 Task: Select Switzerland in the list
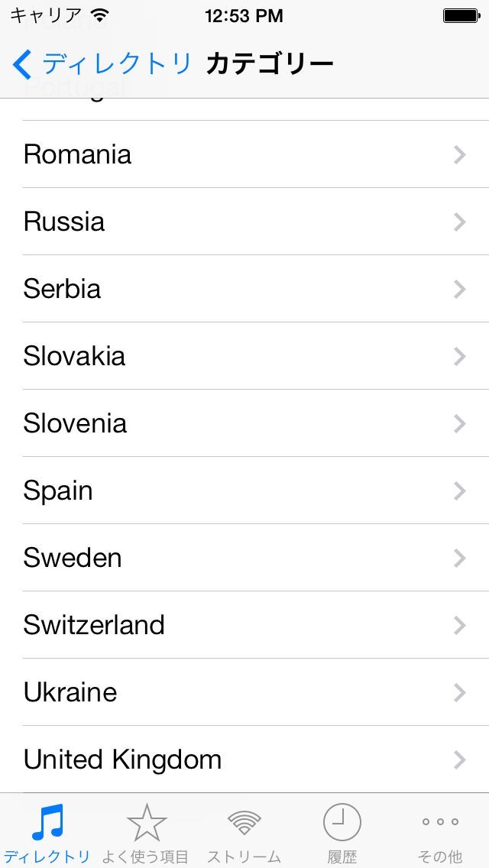(94, 626)
